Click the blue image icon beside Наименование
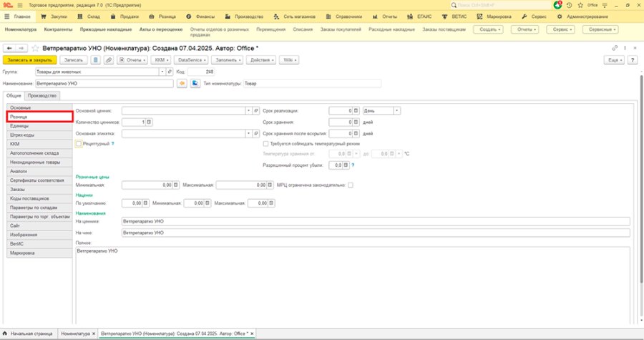Screen dimensions: 644x340 tap(195, 83)
